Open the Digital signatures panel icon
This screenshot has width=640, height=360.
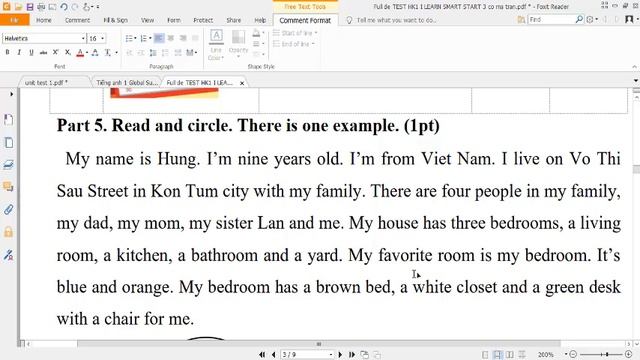[9, 256]
